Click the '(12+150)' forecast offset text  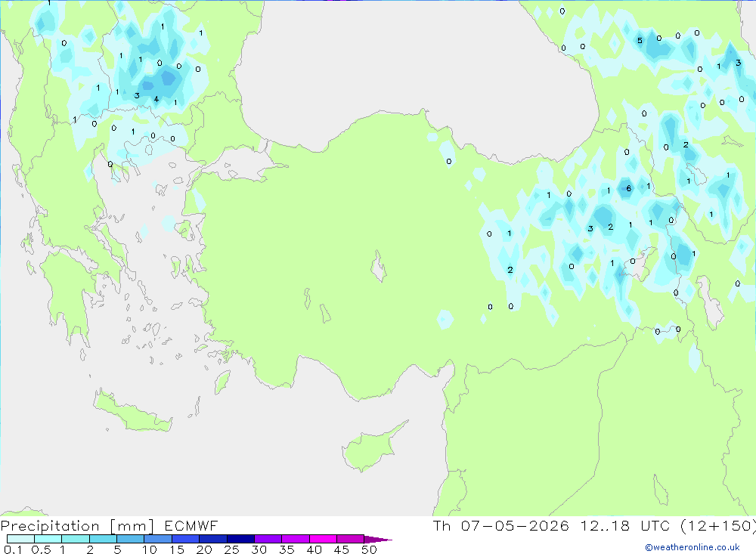718,525
